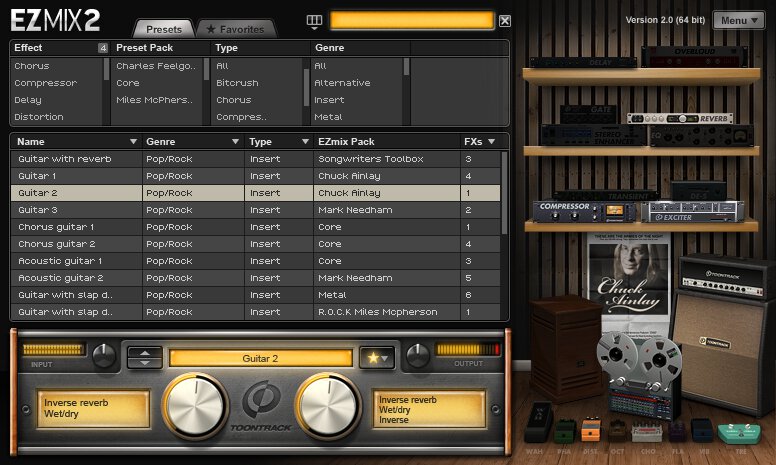Switch to the Presets tab
Screen dimensions: 776x465
tap(163, 29)
